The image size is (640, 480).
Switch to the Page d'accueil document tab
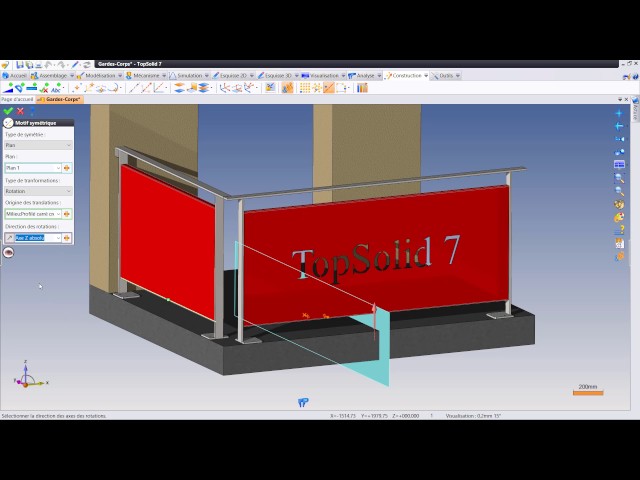coord(17,99)
